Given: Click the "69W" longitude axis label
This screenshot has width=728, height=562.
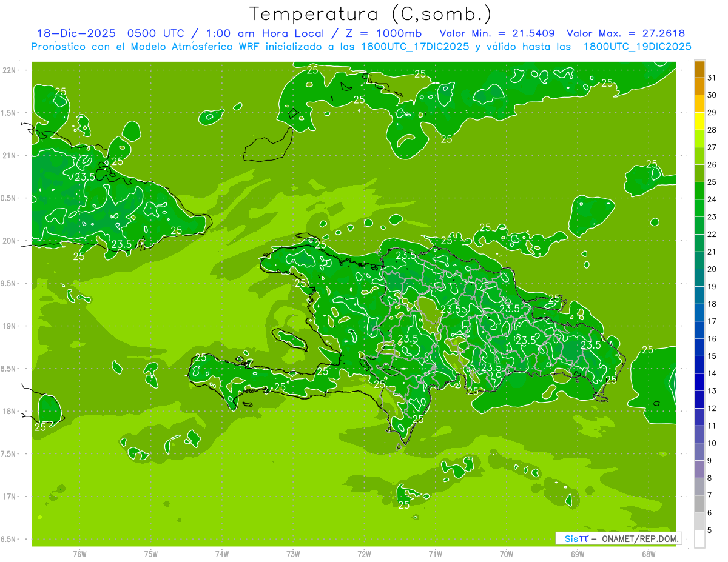Looking at the screenshot, I should click(578, 554).
